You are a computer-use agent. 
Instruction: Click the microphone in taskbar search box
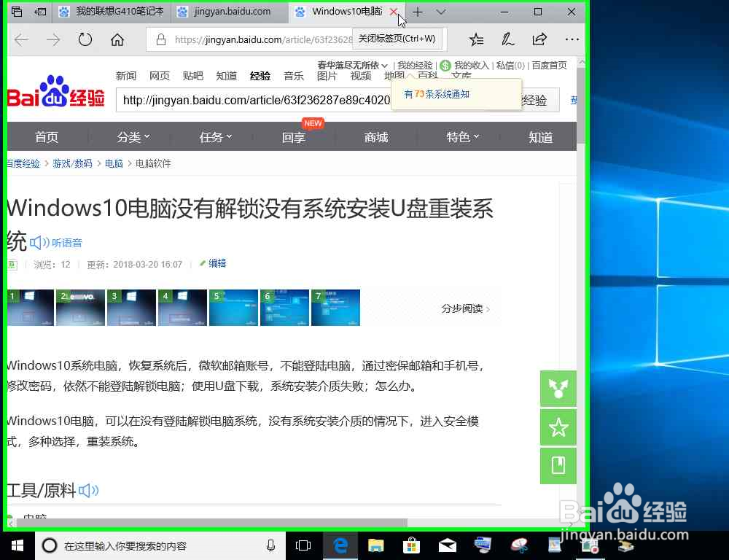pyautogui.click(x=270, y=545)
